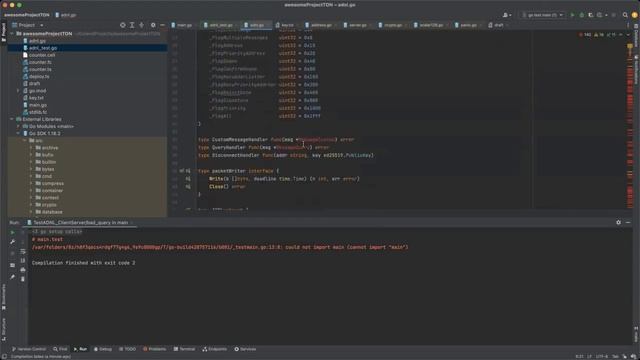The width and height of the screenshot is (640, 360).
Task: Open key.txt in the project tree
Action: [x=36, y=98]
